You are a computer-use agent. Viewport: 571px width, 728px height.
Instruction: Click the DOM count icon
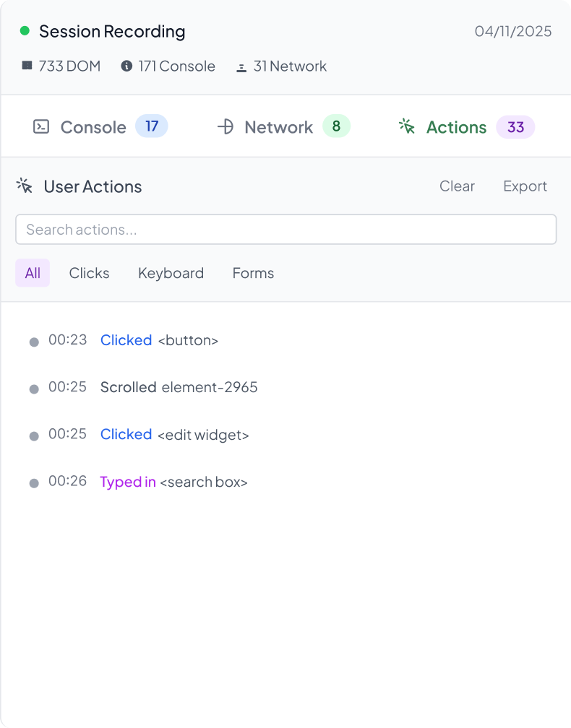pos(27,66)
